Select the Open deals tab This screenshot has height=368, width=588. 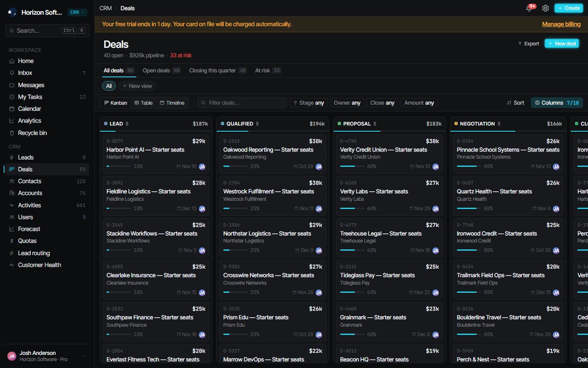pos(162,70)
